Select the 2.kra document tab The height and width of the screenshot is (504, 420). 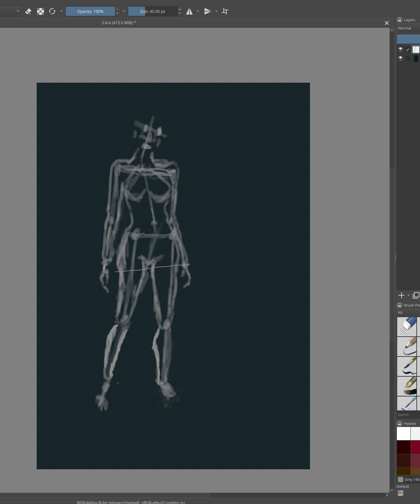pos(119,22)
